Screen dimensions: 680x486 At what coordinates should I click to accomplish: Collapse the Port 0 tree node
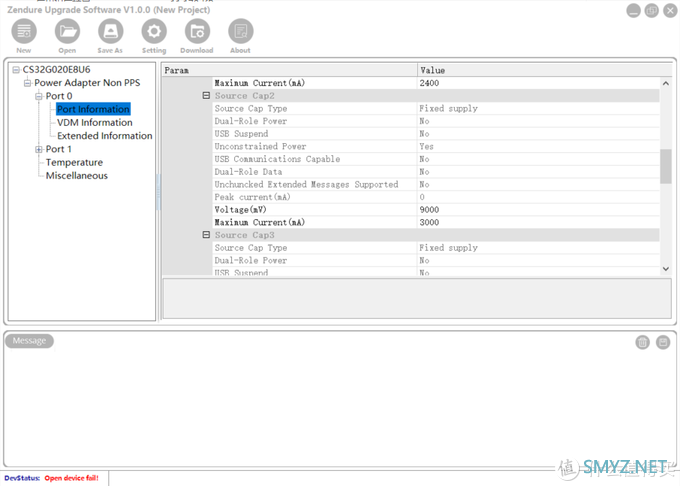[x=39, y=96]
